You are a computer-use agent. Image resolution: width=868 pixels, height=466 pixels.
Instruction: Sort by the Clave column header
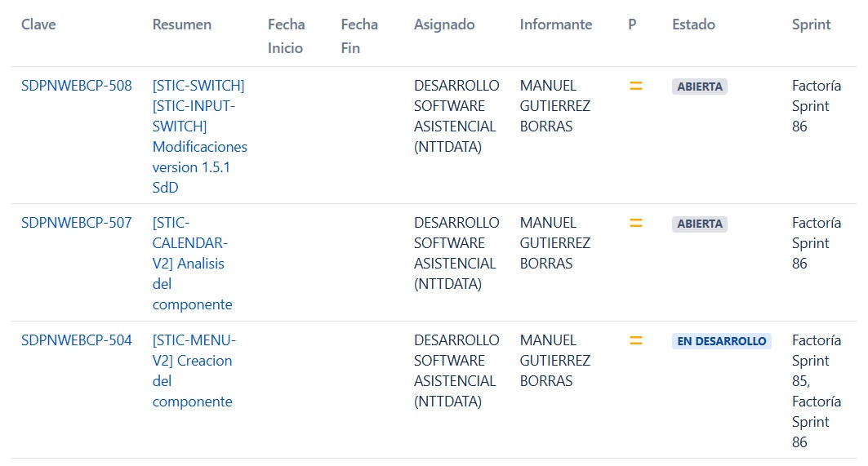coord(38,24)
